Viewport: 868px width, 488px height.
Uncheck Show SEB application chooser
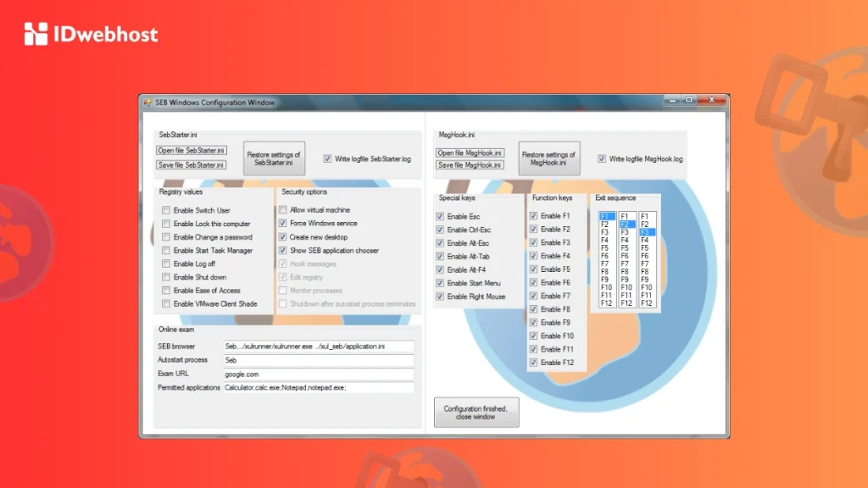pyautogui.click(x=283, y=250)
